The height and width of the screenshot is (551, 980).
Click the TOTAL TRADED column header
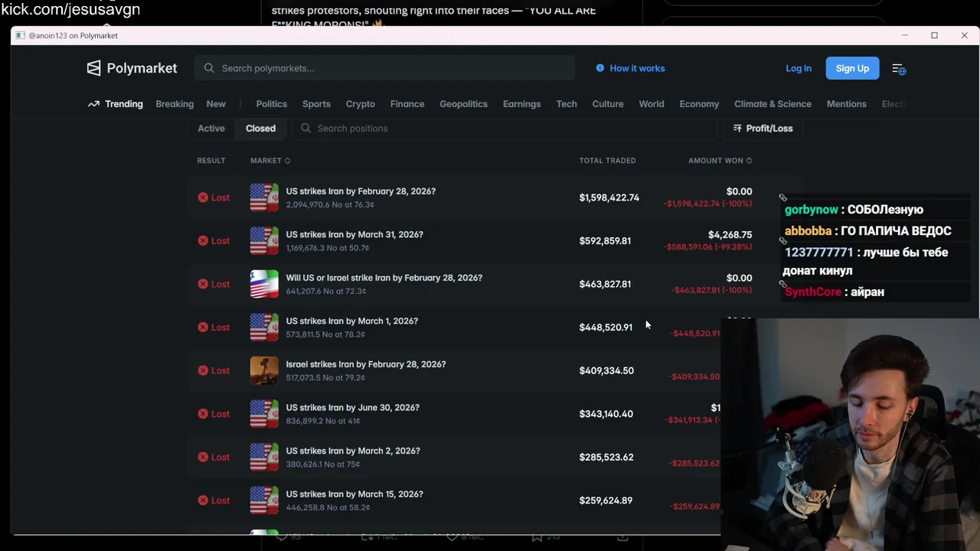(607, 161)
